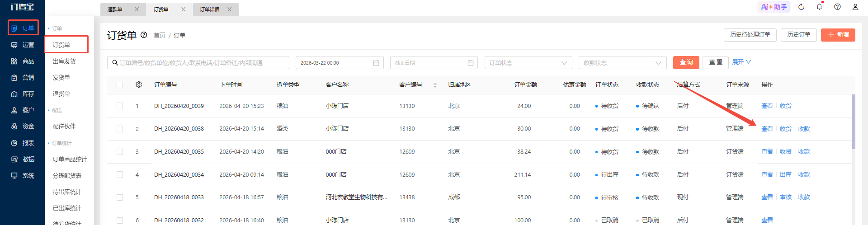Open 历史订单
The image size is (868, 225).
pyautogui.click(x=799, y=35)
